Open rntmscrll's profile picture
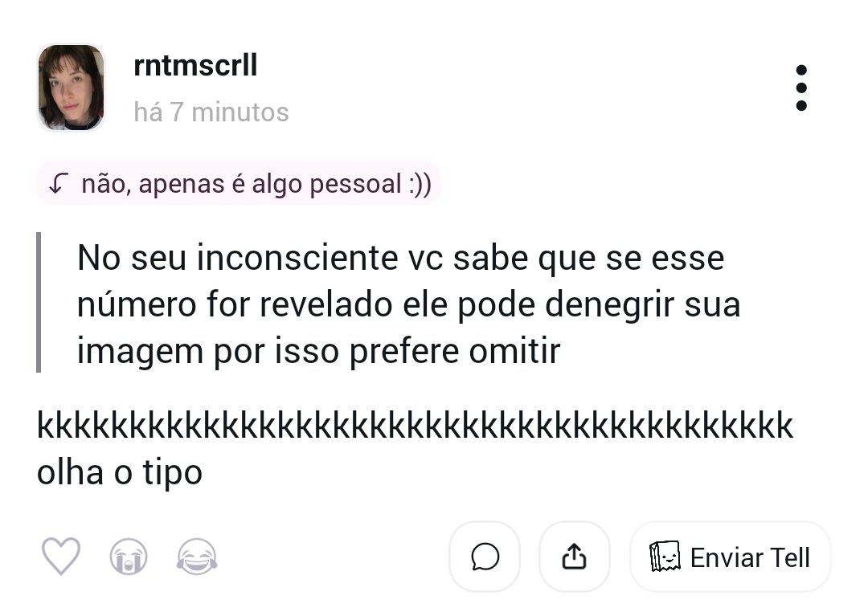The height and width of the screenshot is (608, 868). pyautogui.click(x=71, y=88)
